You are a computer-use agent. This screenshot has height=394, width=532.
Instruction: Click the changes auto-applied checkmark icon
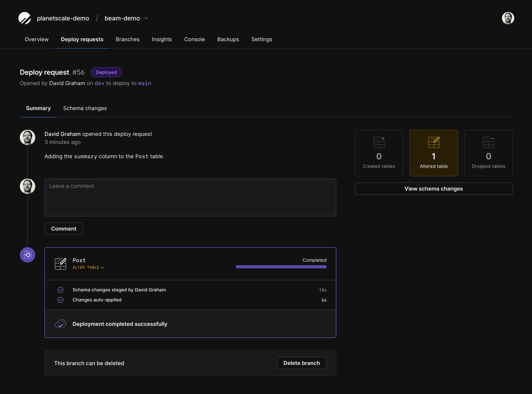coord(60,300)
